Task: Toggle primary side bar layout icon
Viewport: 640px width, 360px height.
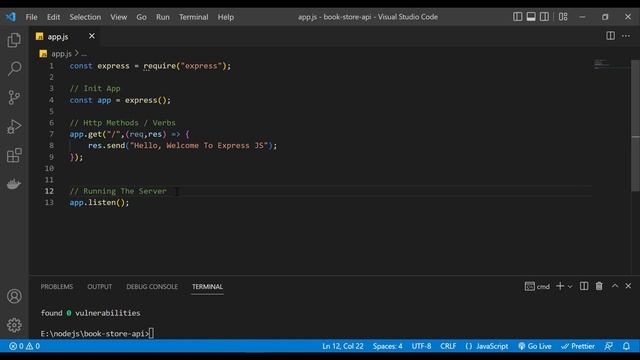Action: [518, 17]
